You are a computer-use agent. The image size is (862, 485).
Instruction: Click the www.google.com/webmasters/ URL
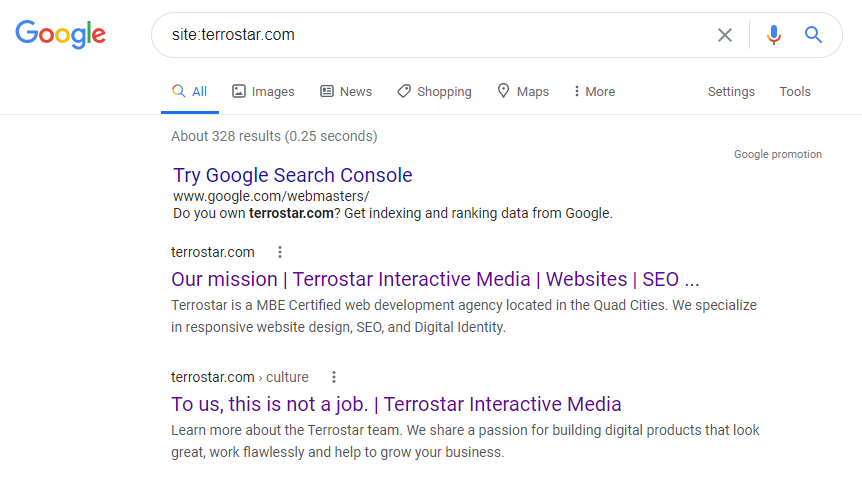(271, 196)
